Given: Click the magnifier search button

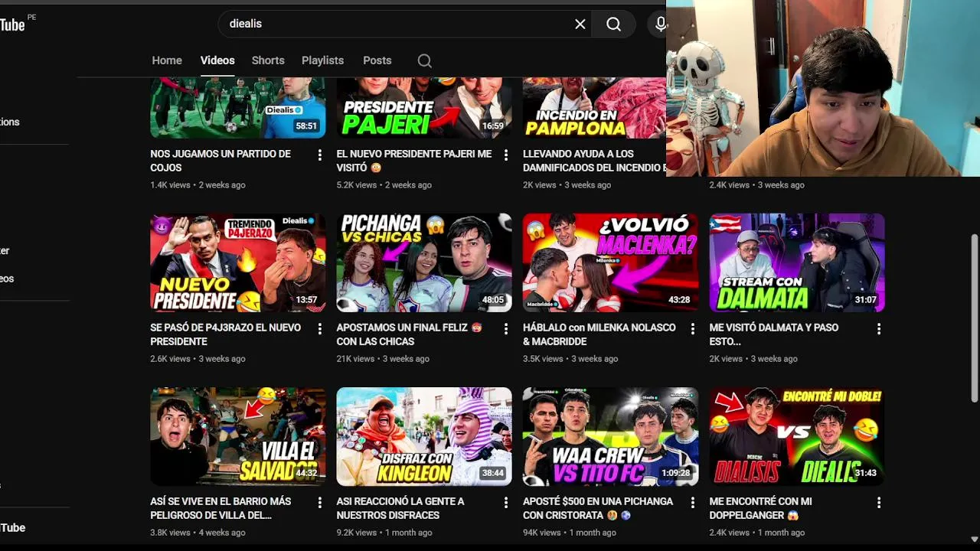Looking at the screenshot, I should coord(614,24).
